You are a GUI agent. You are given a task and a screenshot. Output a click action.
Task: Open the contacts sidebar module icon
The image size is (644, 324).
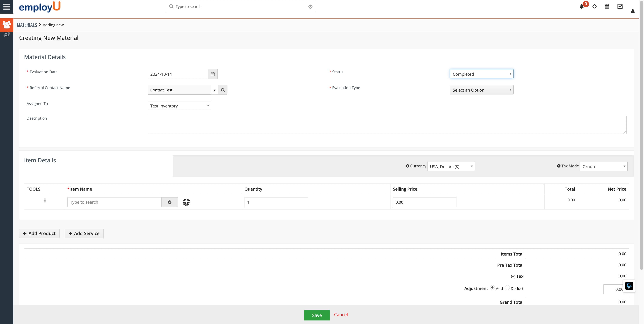coord(7,25)
